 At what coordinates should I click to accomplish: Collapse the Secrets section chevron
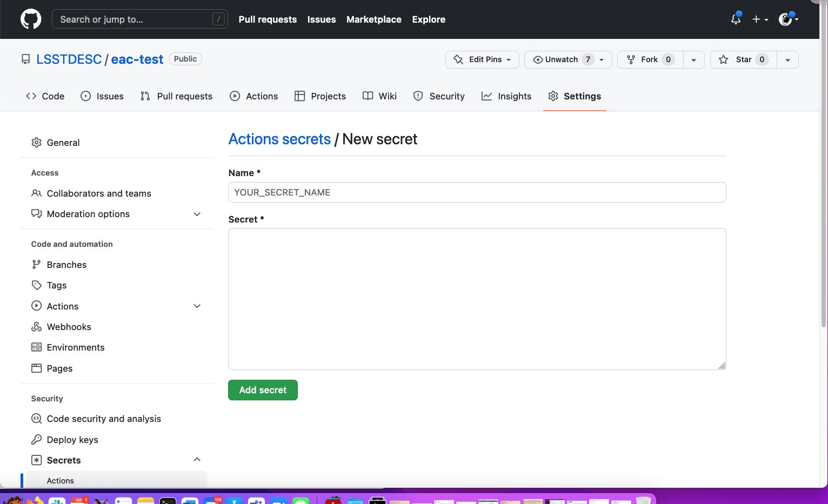pos(197,460)
